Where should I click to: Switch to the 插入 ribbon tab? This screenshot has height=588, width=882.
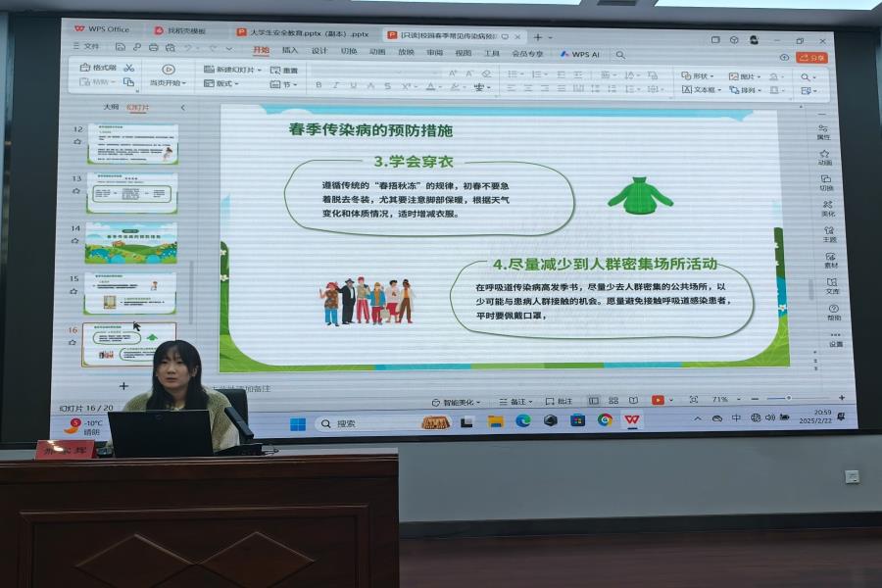[290, 50]
